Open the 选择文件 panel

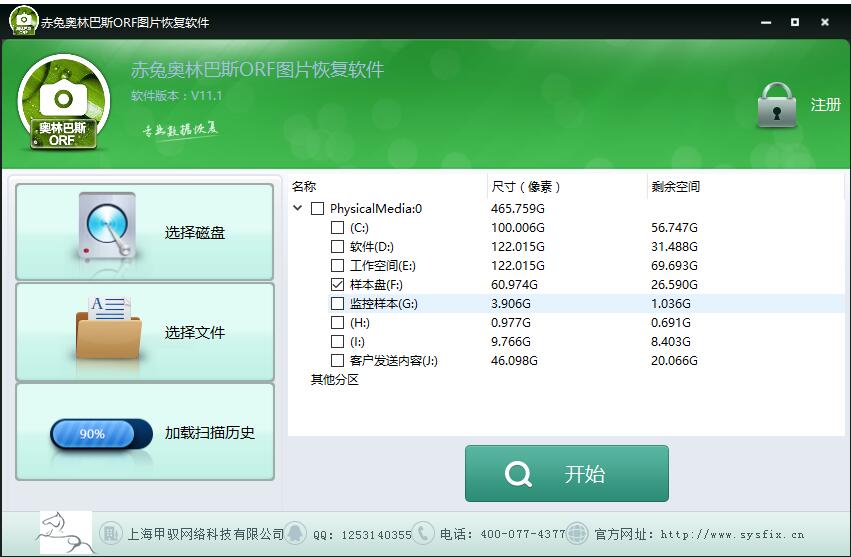pos(144,332)
